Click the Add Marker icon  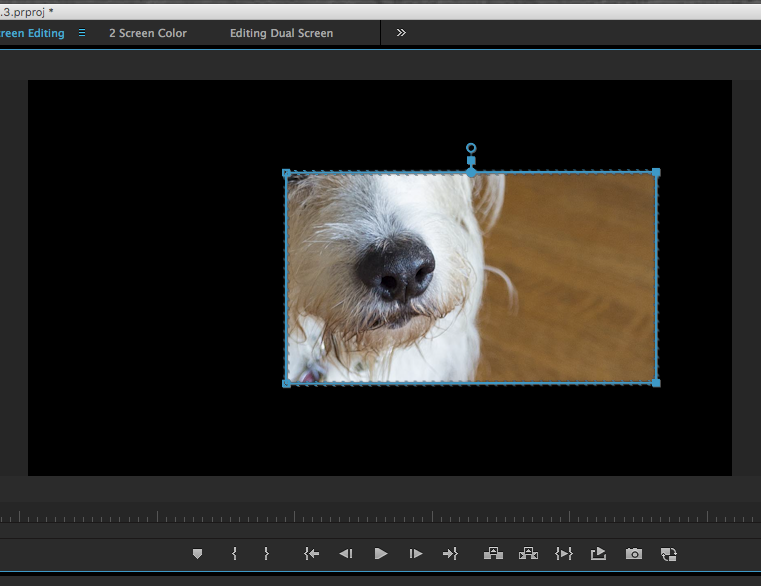pyautogui.click(x=197, y=553)
